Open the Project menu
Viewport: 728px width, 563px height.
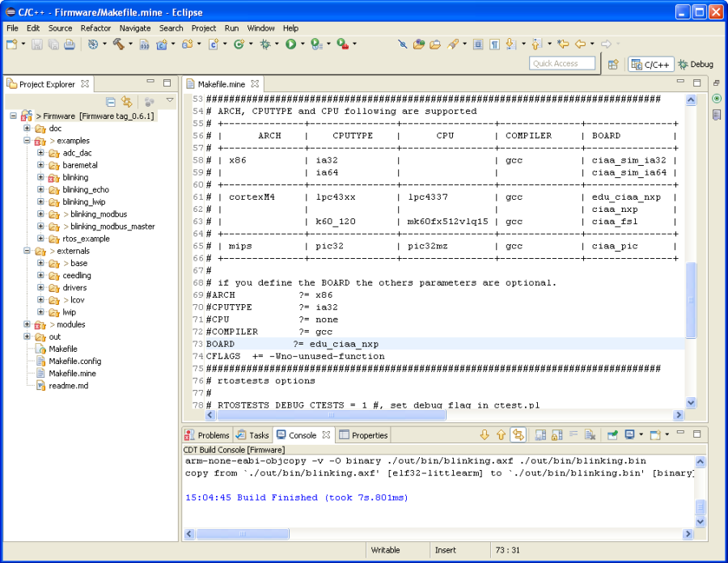(x=204, y=28)
